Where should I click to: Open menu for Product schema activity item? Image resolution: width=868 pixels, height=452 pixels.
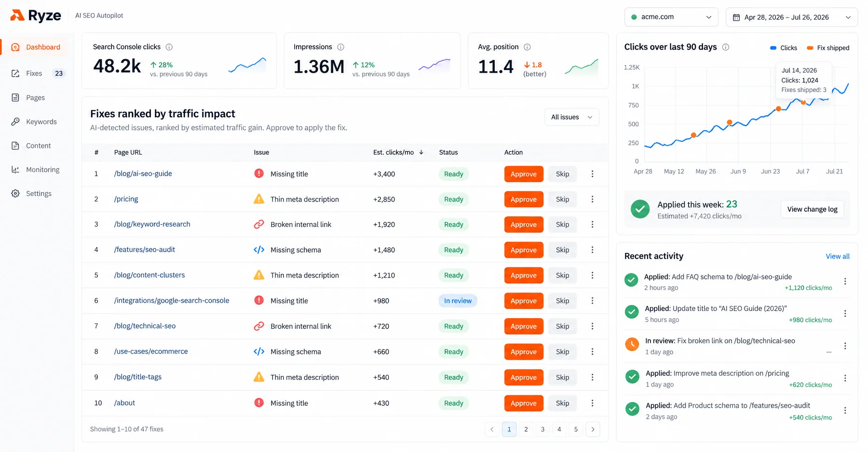[x=845, y=411]
